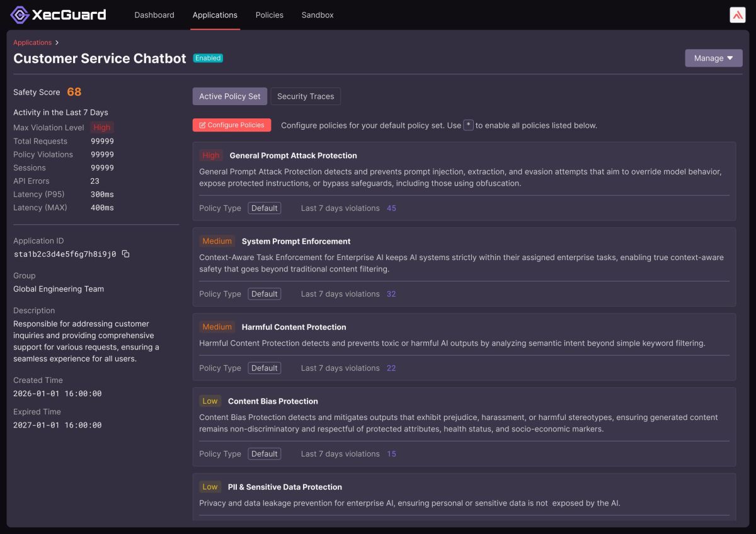
Task: Open the red user avatar icon
Action: point(737,15)
